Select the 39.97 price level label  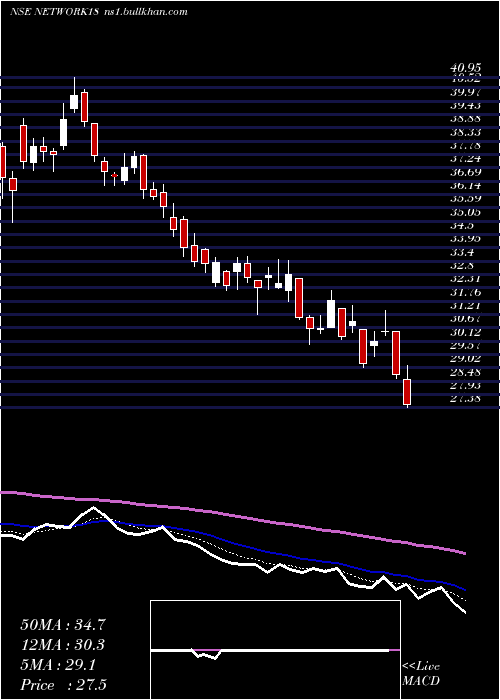point(466,92)
